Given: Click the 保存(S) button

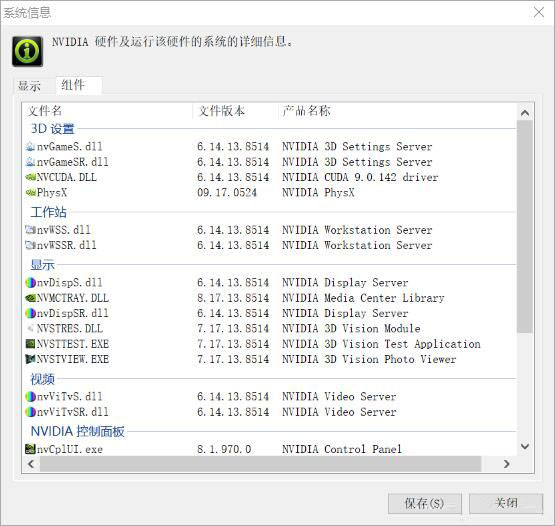Looking at the screenshot, I should point(425,503).
